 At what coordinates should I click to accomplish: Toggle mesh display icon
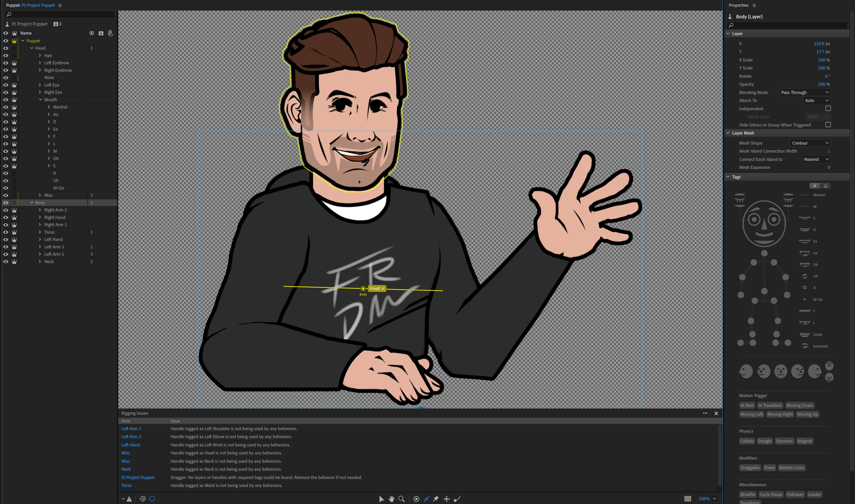click(143, 499)
